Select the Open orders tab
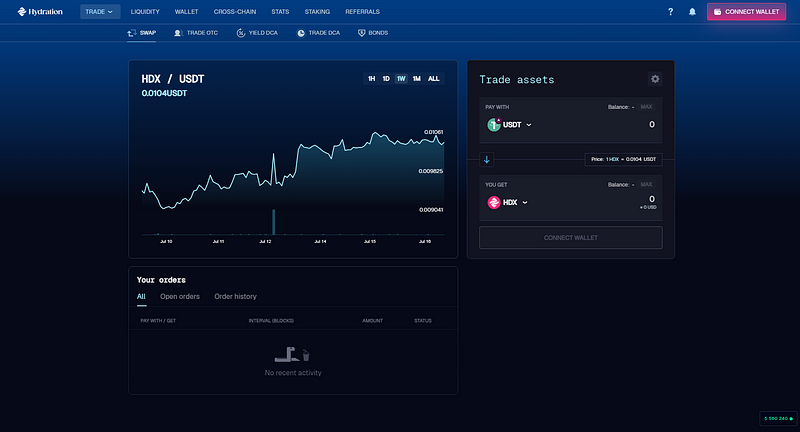Screen dimensions: 800x432 180,296
